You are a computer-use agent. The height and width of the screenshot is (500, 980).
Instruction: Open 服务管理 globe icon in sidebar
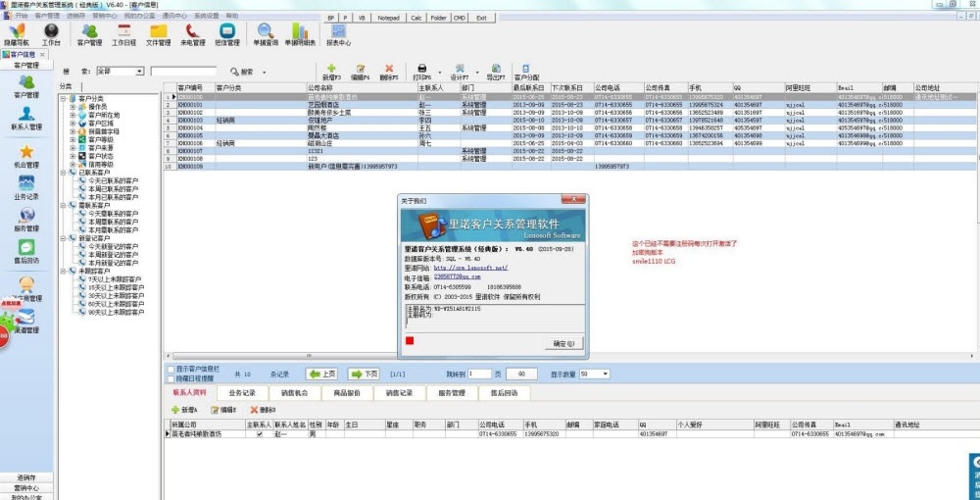(26, 220)
